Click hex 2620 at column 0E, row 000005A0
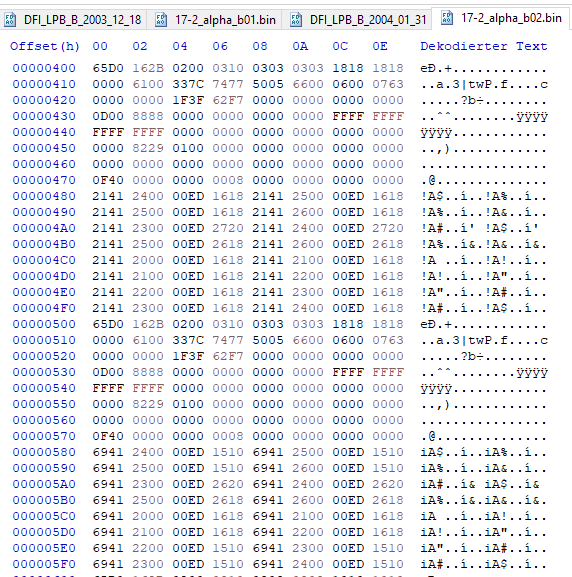Image resolution: width=572 pixels, height=577 pixels. point(388,484)
